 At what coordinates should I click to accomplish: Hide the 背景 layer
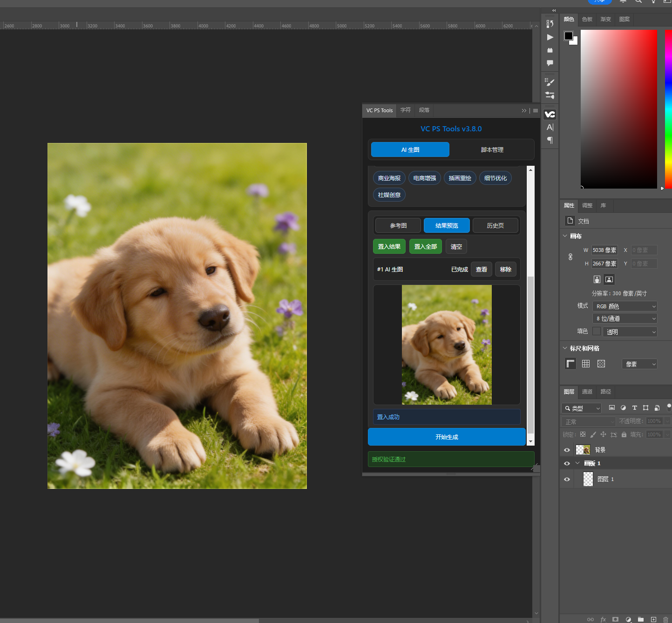click(567, 450)
